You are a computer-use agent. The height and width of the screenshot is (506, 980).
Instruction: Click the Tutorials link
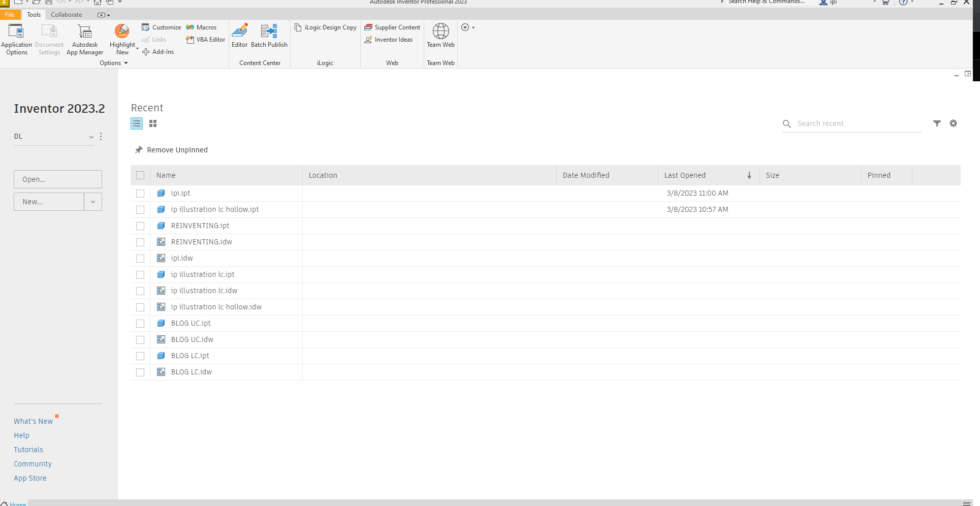point(28,450)
